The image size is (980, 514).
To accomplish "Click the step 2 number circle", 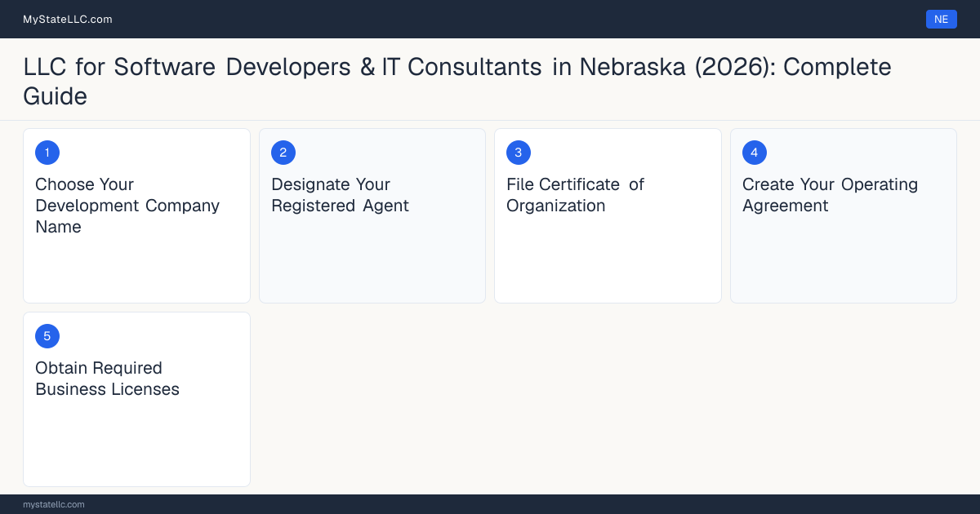I will 283,153.
